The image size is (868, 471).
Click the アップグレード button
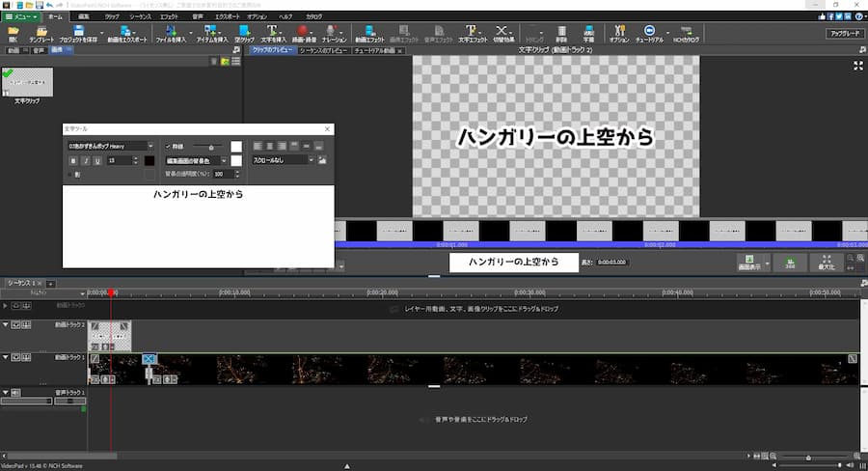pyautogui.click(x=845, y=33)
